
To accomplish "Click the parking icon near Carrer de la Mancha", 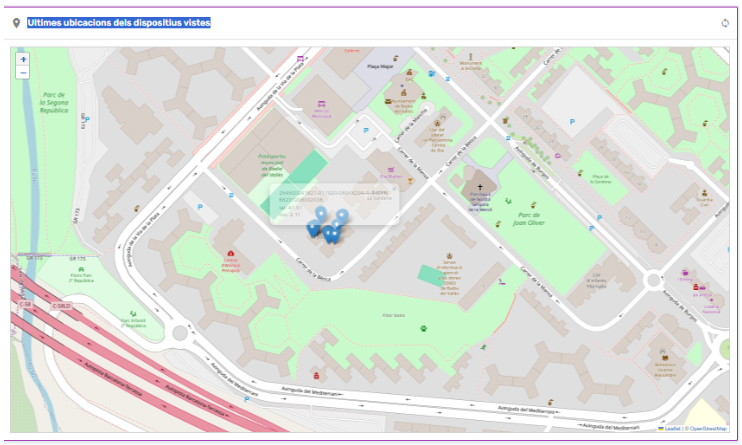I will pos(366,130).
